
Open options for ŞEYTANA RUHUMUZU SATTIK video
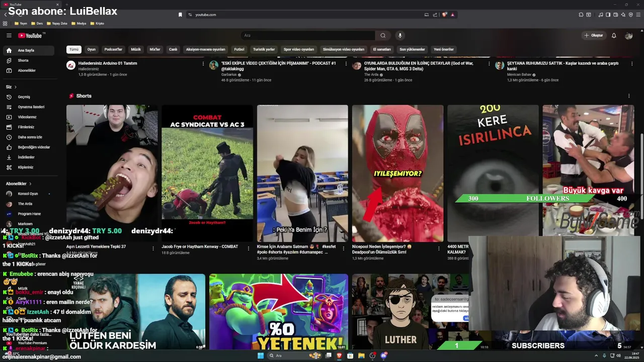click(x=631, y=64)
